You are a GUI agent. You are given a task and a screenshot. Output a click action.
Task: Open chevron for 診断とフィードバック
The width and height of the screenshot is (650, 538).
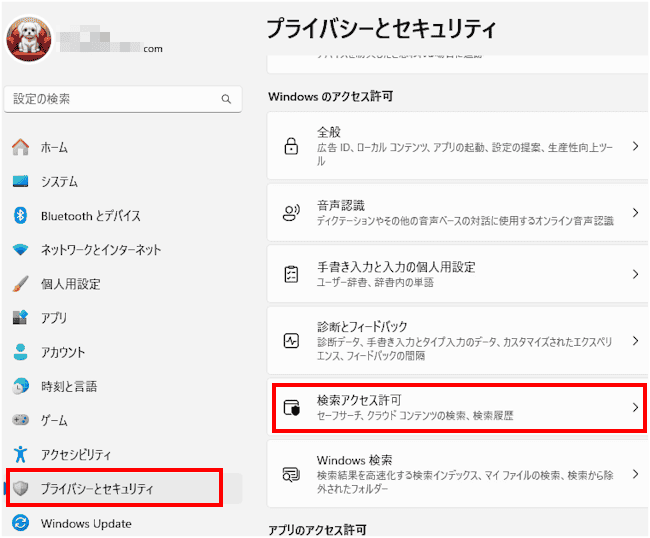(635, 341)
